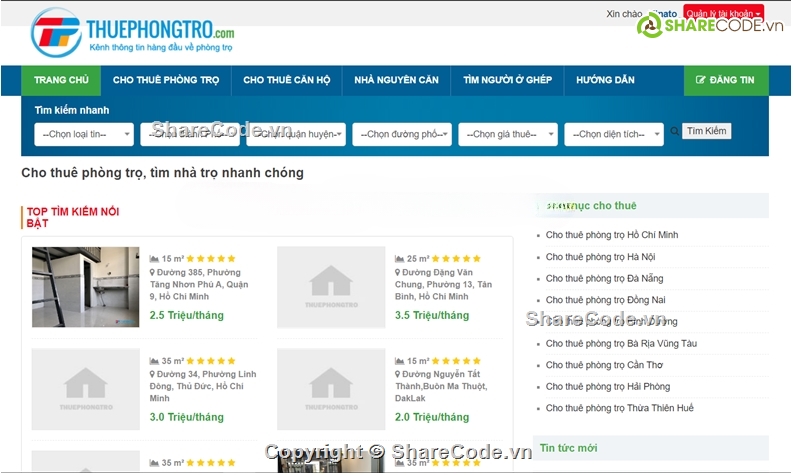The height and width of the screenshot is (475, 795).
Task: Click the address Đường Nguyễn Tất Thành, Buôn Ma Thuột
Action: [x=442, y=386]
